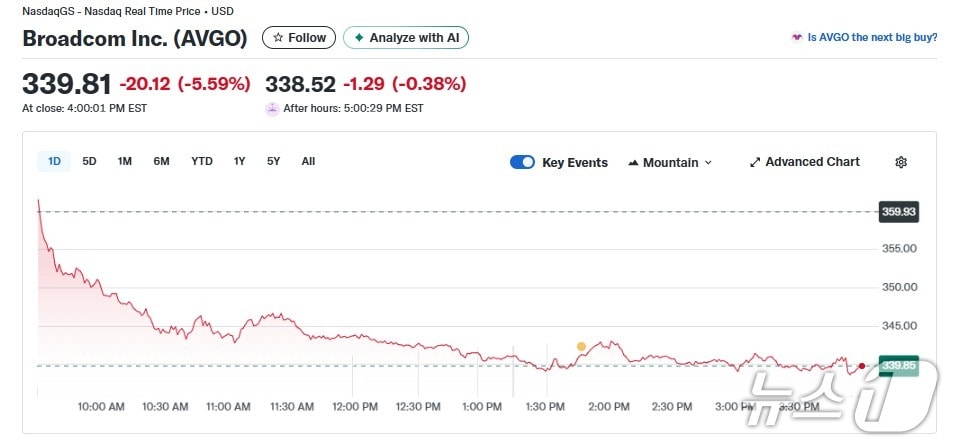Toggle the Key Events switch
This screenshot has width=953, height=447.
522,162
